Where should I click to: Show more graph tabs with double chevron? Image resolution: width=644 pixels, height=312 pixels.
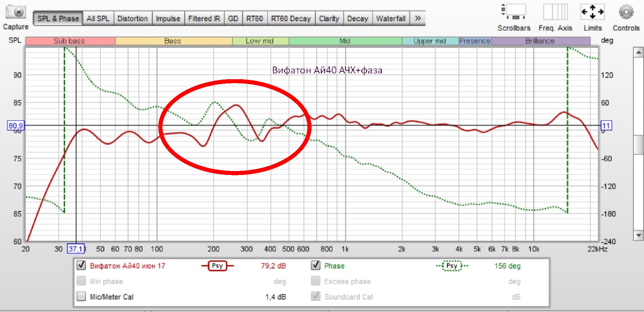pyautogui.click(x=418, y=18)
